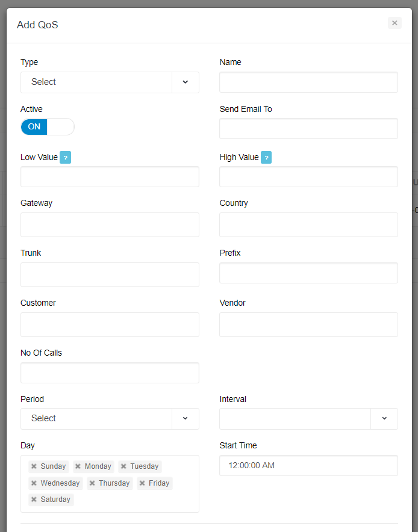Remove Tuesday from selected days
Image resolution: width=418 pixels, height=532 pixels.
coord(123,466)
